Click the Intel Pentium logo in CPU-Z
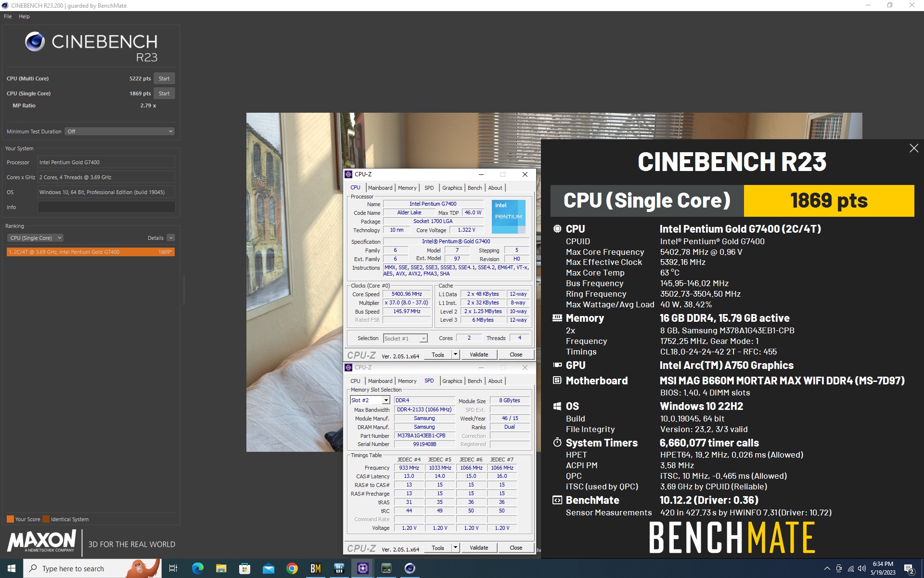The height and width of the screenshot is (578, 924). coord(508,217)
